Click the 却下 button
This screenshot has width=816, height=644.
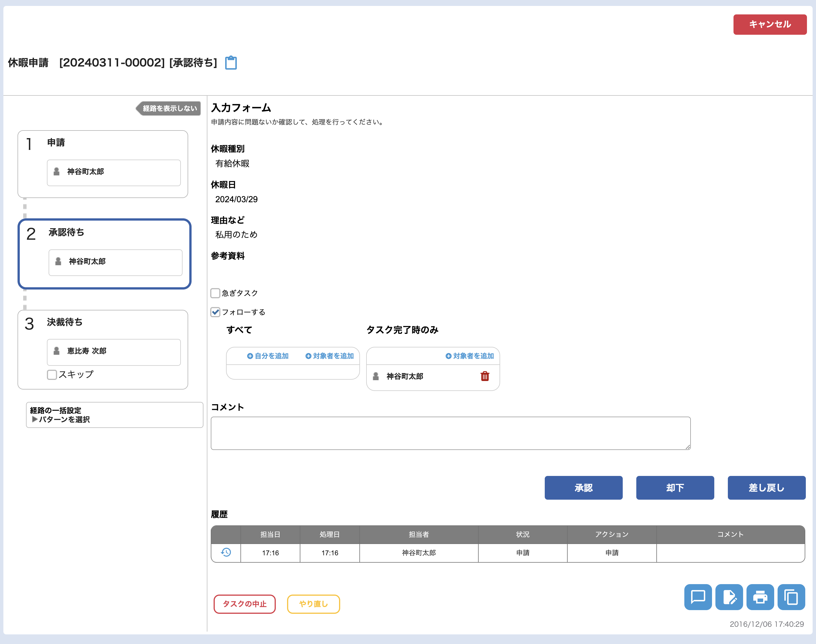(x=675, y=488)
